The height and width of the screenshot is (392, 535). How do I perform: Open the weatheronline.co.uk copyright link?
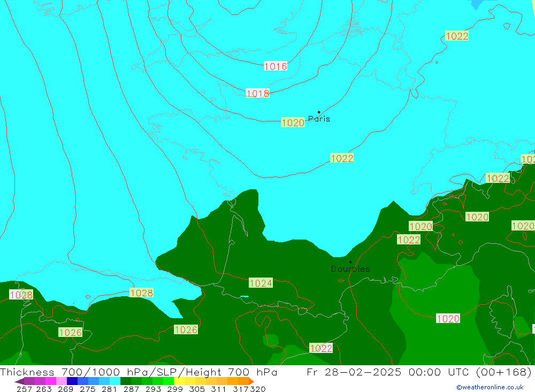(490, 387)
